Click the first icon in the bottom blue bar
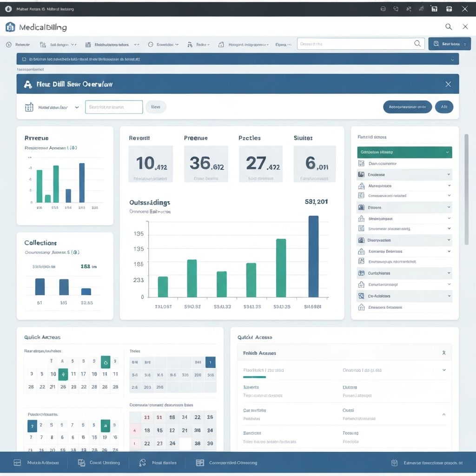The height and width of the screenshot is (476, 476). tap(18, 463)
